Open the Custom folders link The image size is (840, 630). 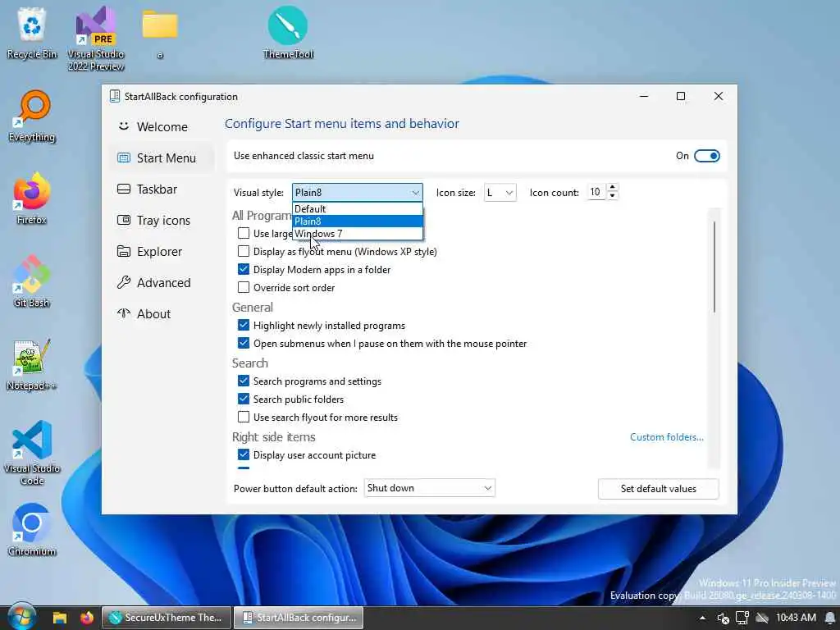[666, 437]
